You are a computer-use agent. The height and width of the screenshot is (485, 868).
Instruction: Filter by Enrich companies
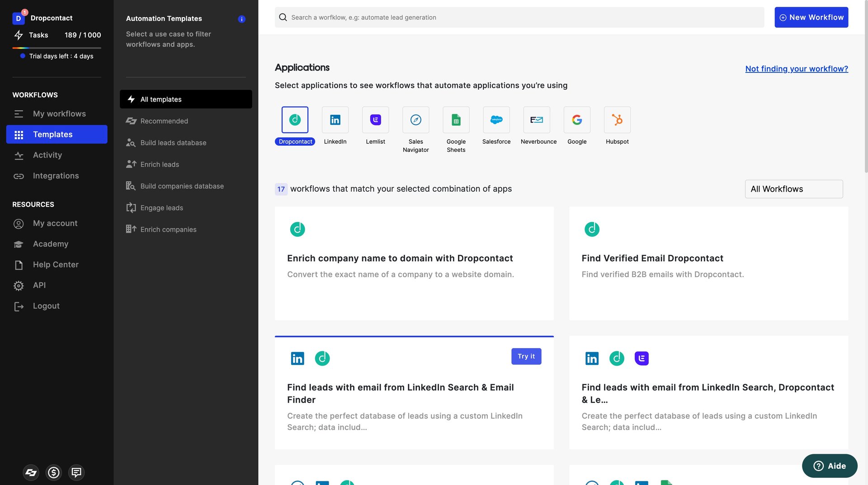point(186,229)
